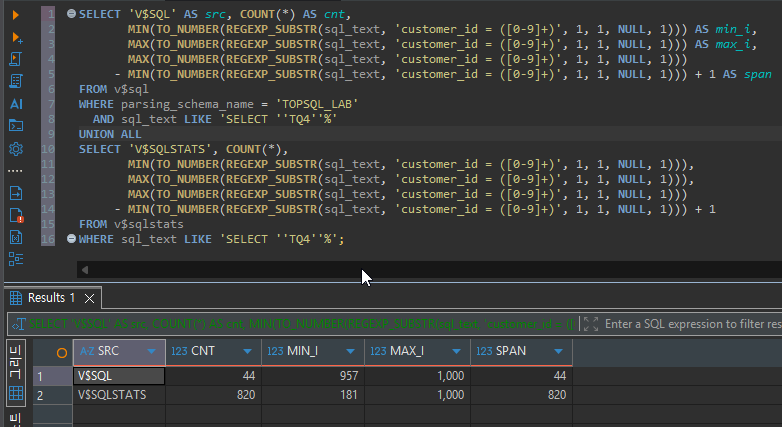Open the AI assistant icon in sidebar
The height and width of the screenshot is (427, 782).
[x=16, y=104]
